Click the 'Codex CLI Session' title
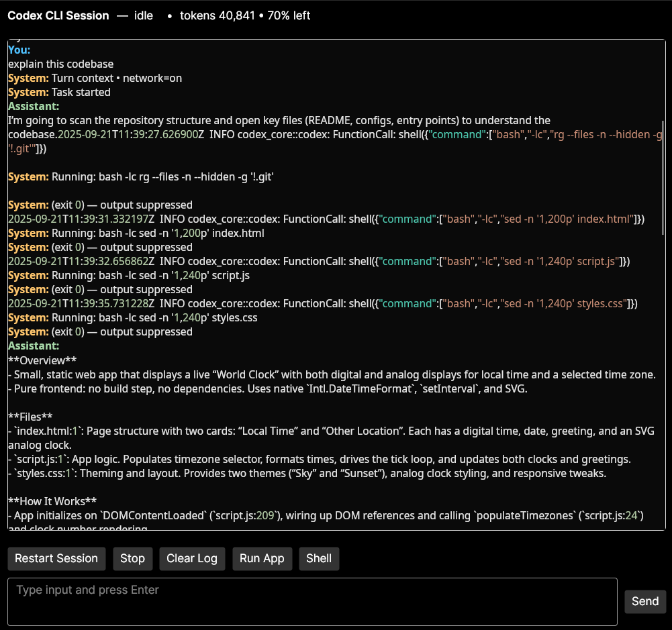 (x=58, y=15)
